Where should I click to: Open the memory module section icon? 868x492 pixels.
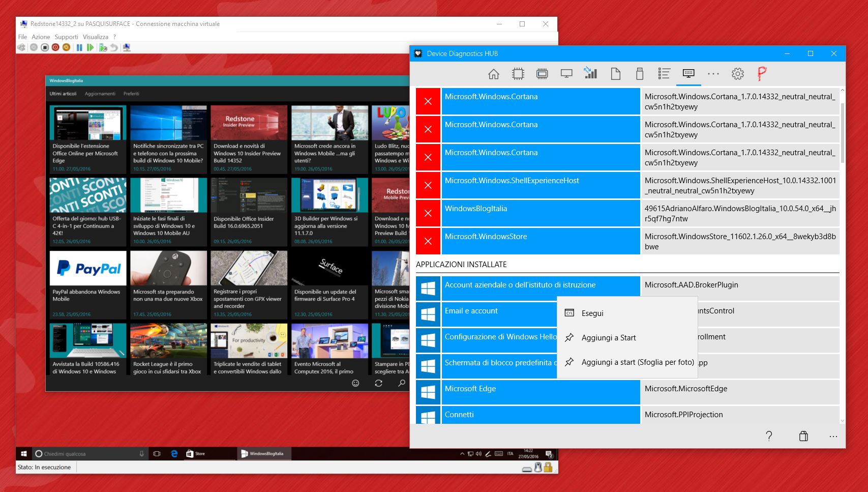[542, 74]
